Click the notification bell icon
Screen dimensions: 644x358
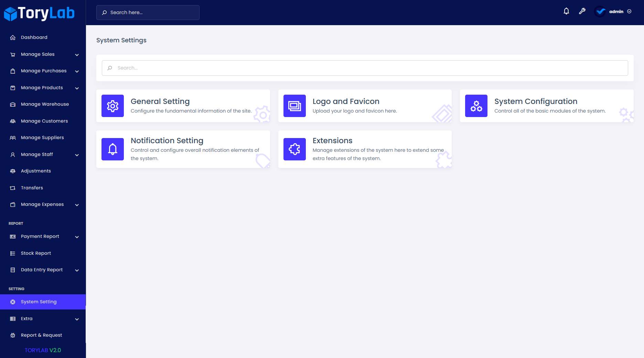[566, 11]
